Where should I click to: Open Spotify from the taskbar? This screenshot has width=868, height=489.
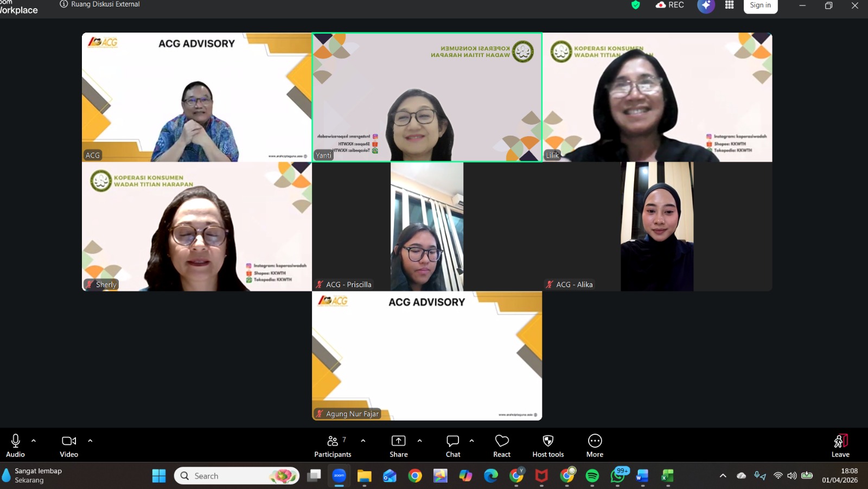(592, 476)
